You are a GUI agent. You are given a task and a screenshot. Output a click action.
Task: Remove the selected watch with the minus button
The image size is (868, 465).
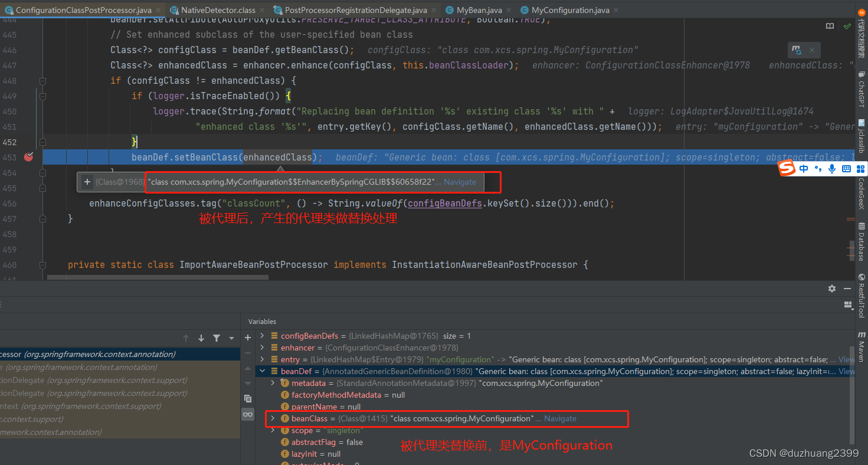point(248,353)
